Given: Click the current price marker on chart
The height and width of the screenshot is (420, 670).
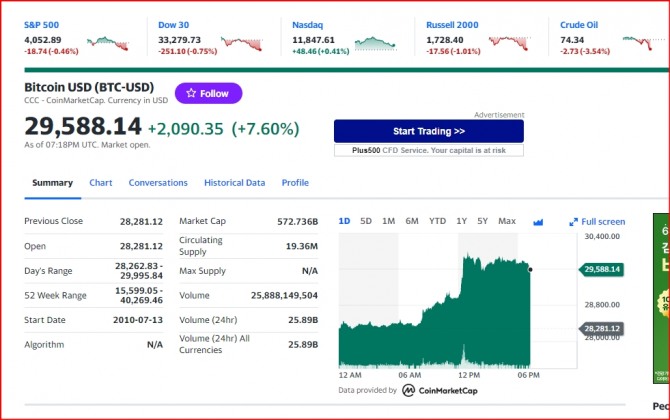Looking at the screenshot, I should 529,269.
